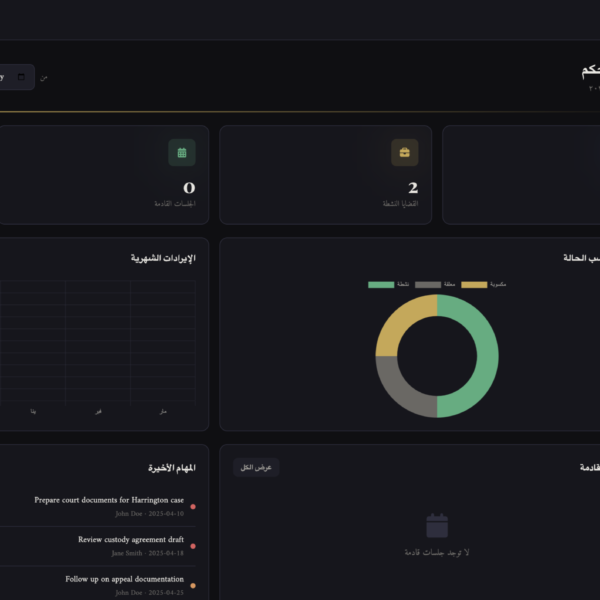Screen dimensions: 600x600
Task: Click orange status dot beside appeal documentation task
Action: (x=193, y=586)
